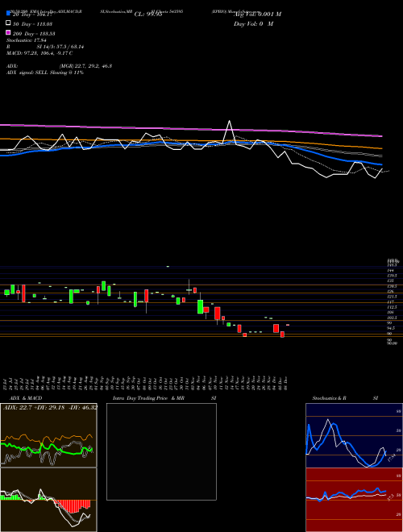Click the magenta 200 Day legend swatch
Screen dimensions: 403x532
pos(9,32)
